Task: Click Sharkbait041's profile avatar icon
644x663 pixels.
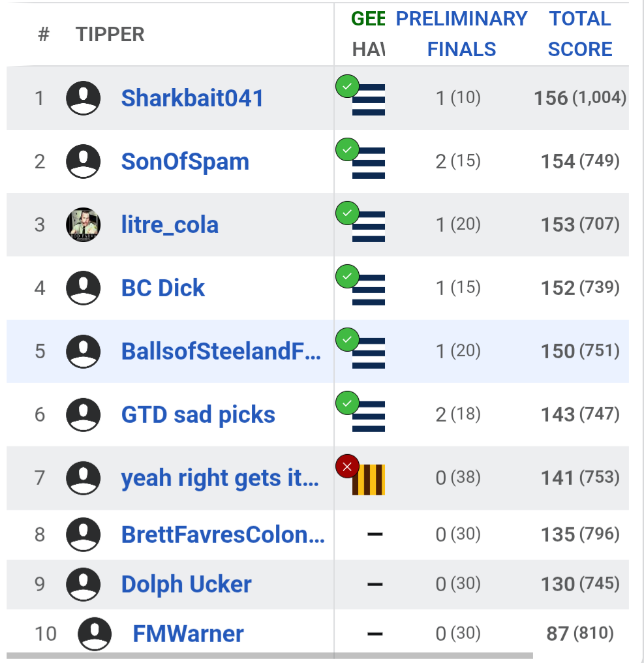Action: (x=84, y=99)
